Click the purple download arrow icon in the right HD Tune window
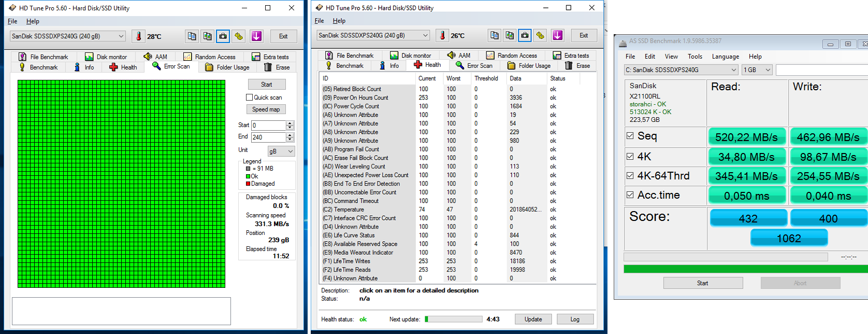 557,35
